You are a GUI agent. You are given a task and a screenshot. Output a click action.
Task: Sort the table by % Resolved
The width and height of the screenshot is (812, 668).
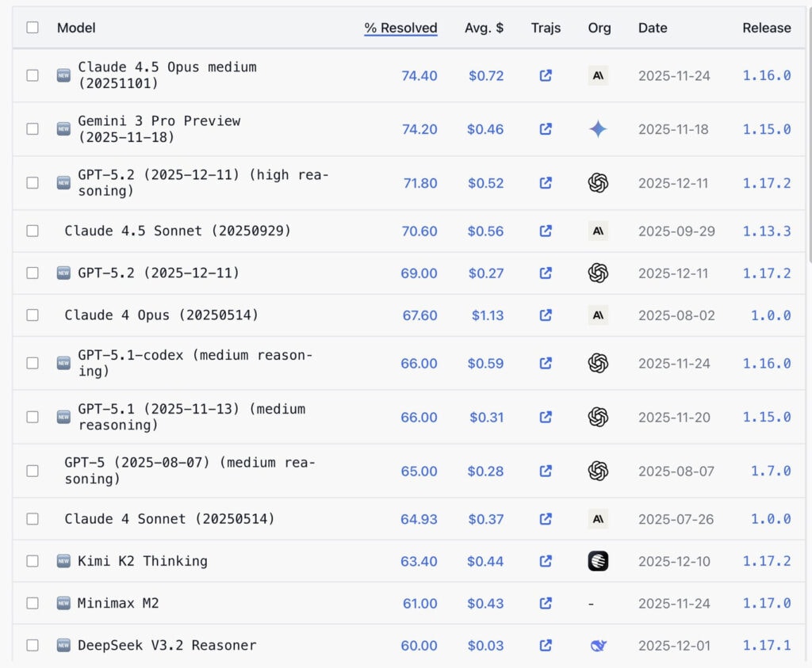400,28
